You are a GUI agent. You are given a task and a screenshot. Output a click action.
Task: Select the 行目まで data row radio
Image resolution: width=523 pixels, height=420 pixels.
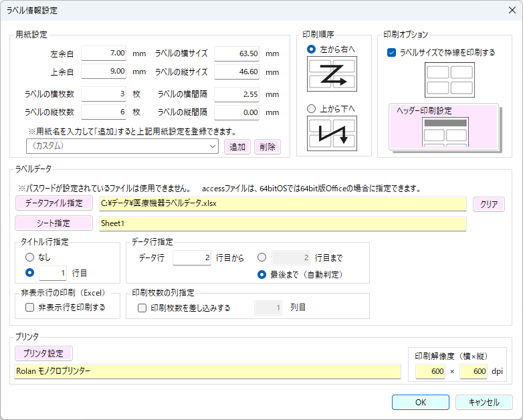click(261, 257)
